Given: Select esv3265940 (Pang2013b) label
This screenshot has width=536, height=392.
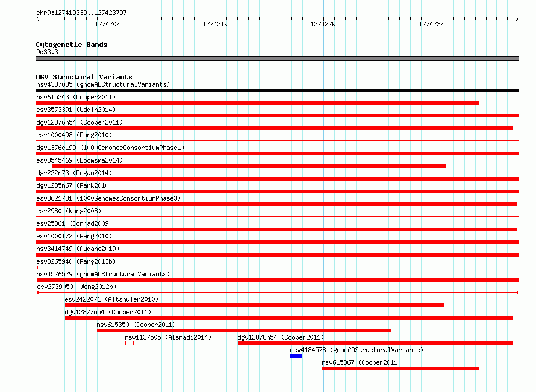Looking at the screenshot, I should click(x=76, y=261).
